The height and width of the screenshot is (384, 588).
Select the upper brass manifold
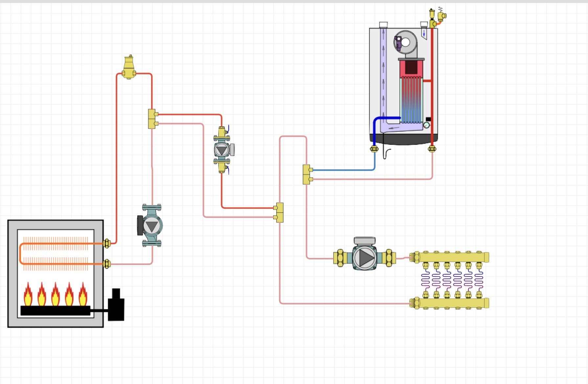(x=449, y=257)
